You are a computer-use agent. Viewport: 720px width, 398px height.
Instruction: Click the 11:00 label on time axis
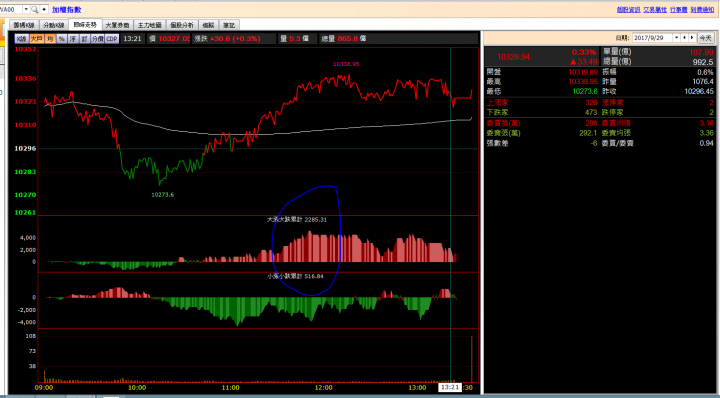click(x=230, y=387)
